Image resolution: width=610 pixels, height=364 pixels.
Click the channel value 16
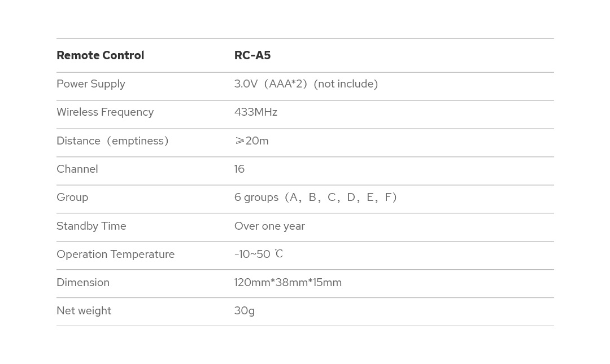[x=239, y=169]
